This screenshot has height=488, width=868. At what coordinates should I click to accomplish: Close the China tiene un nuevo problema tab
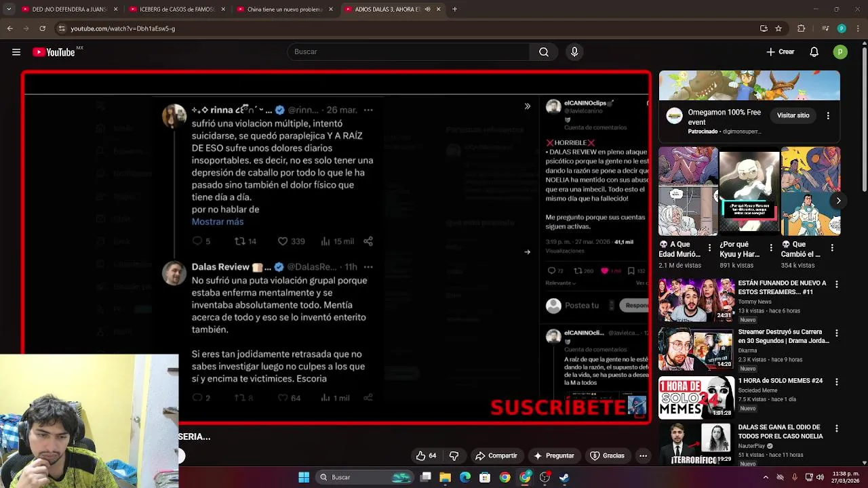331,9
